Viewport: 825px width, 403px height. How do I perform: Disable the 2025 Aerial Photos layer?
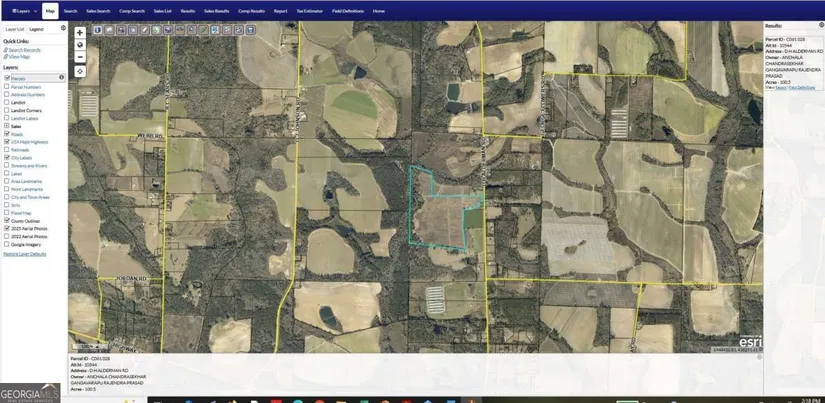pos(8,228)
